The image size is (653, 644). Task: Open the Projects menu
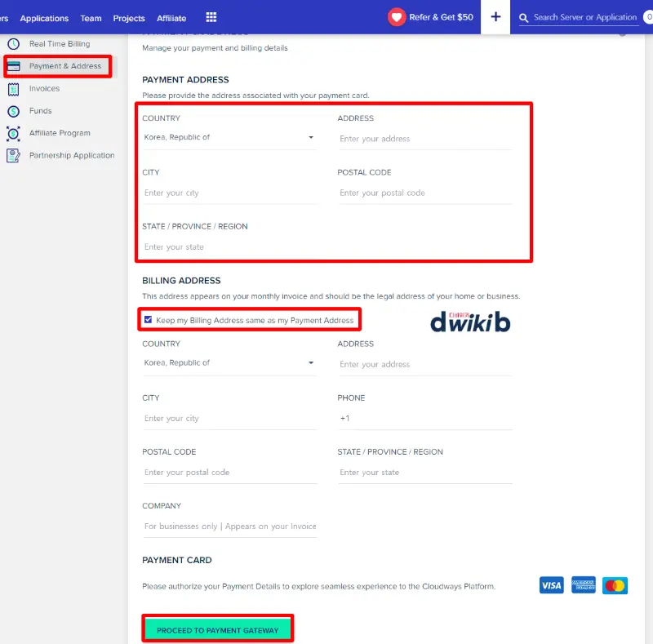click(x=129, y=18)
